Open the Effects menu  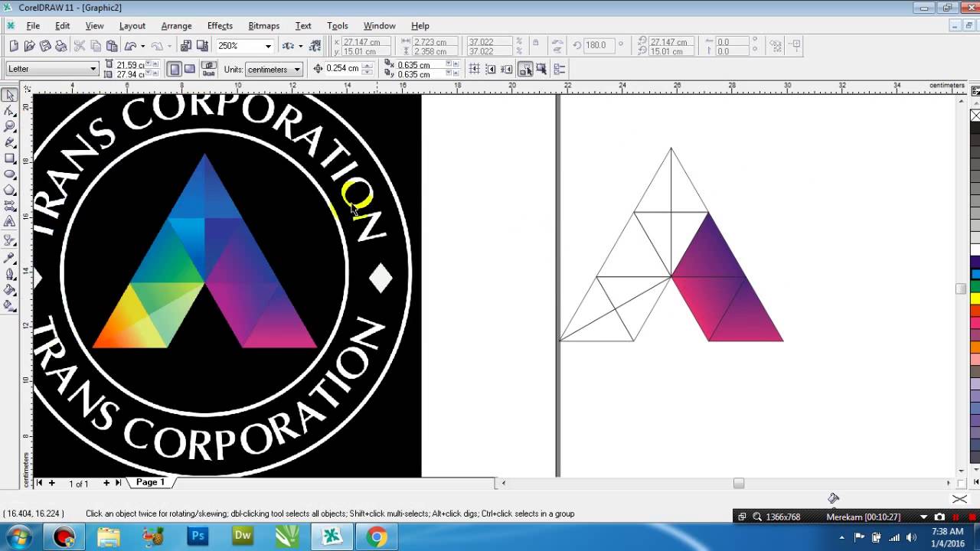(x=220, y=25)
